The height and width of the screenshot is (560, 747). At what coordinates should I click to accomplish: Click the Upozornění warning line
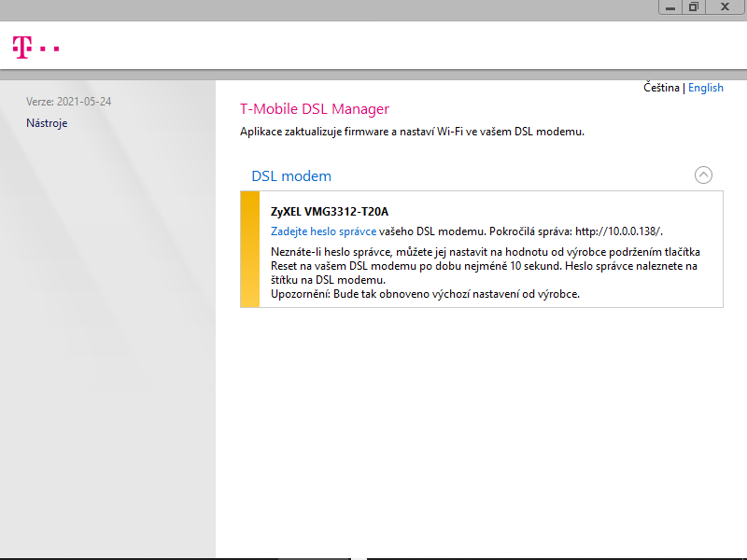pyautogui.click(x=425, y=294)
